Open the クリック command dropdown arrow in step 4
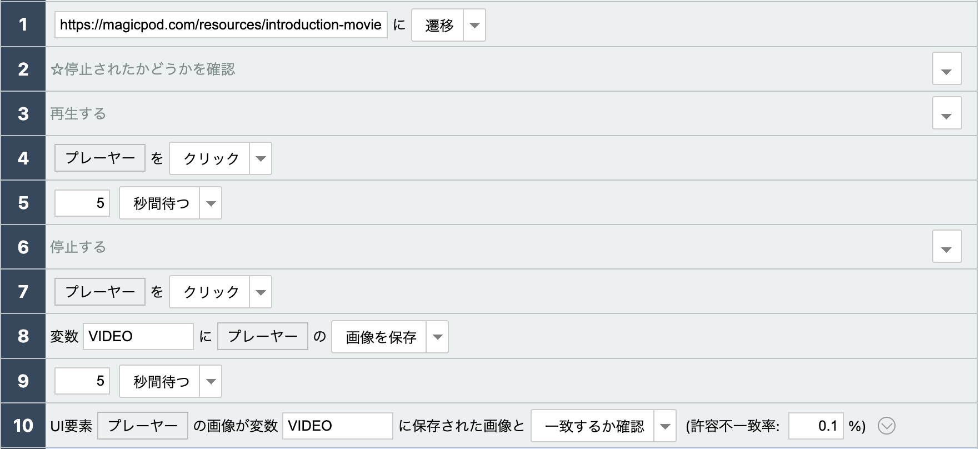Viewport: 980px width, 449px height. pyautogui.click(x=261, y=158)
